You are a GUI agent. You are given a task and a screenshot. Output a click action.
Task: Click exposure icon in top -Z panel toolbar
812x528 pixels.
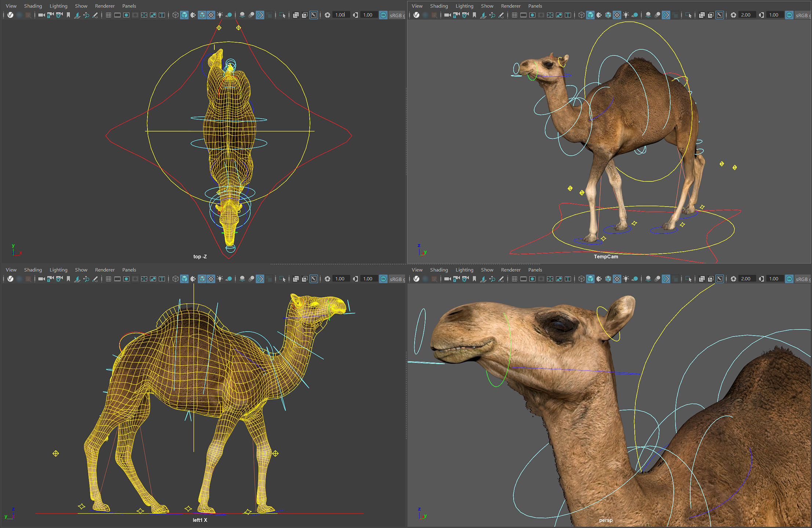[x=327, y=15]
